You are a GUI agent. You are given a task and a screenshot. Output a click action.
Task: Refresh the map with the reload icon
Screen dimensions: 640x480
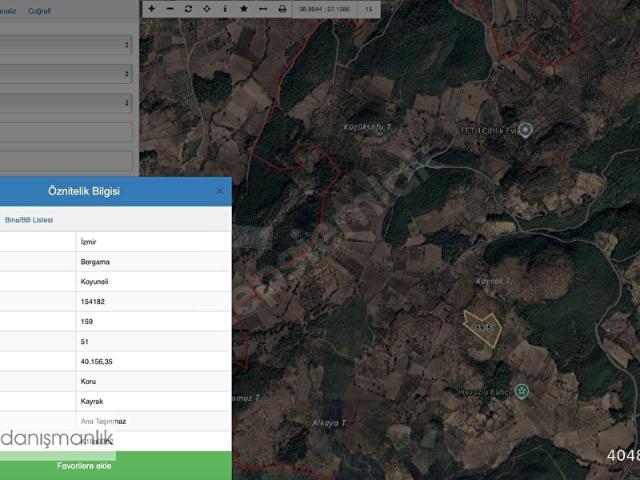pos(188,9)
